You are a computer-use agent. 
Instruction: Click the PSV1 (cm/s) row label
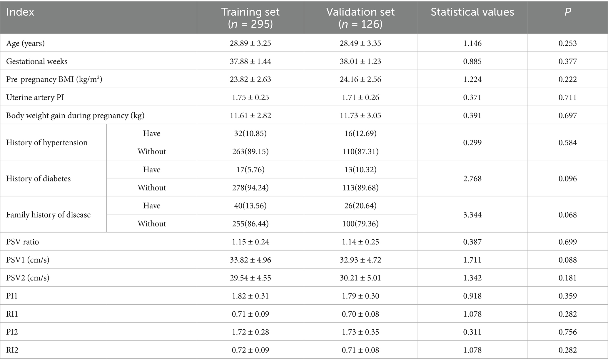[28, 260]
